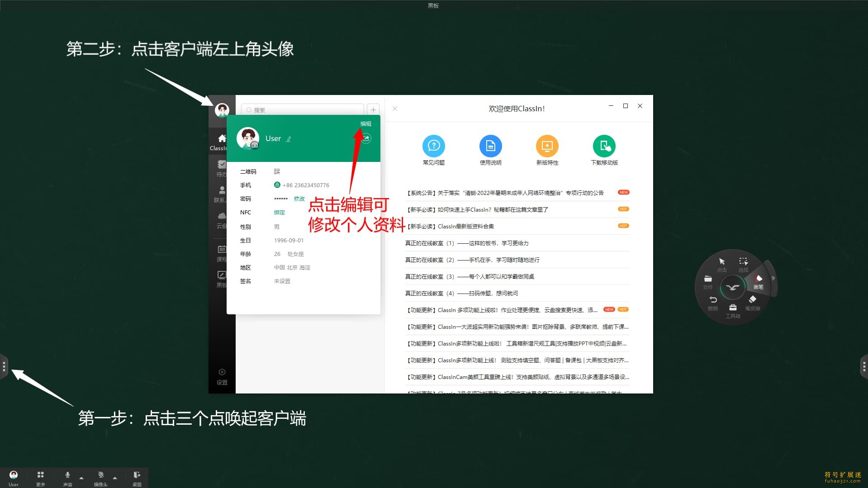This screenshot has width=868, height=488.
Task: Expand the 声音 audio options arrow
Action: pos(81,478)
